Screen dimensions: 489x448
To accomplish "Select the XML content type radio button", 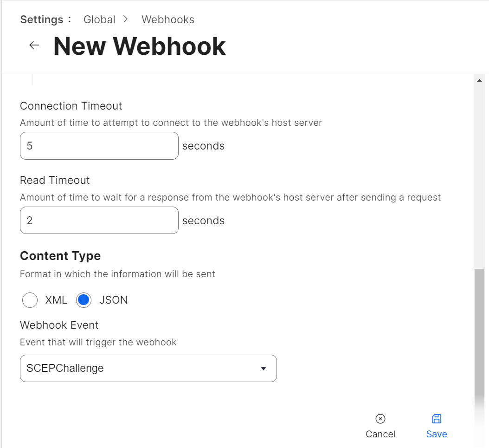I will tap(30, 300).
